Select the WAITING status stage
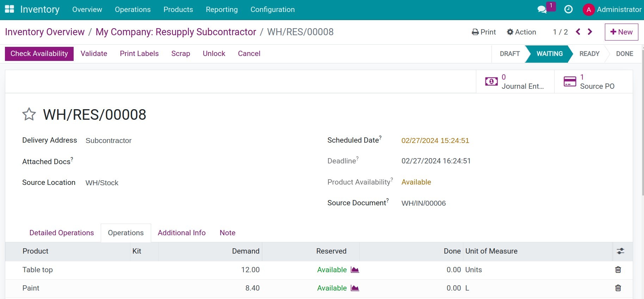The image size is (644, 299). click(549, 54)
